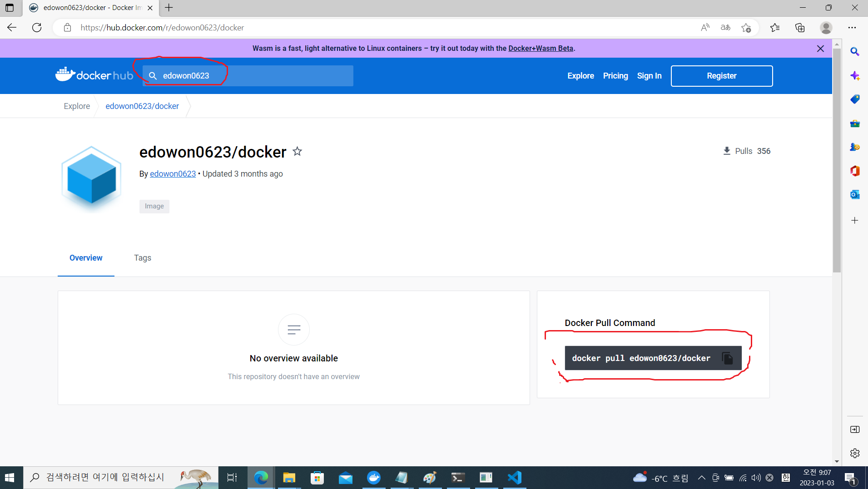Add a new sidebar app
The image size is (868, 489).
[x=855, y=220]
